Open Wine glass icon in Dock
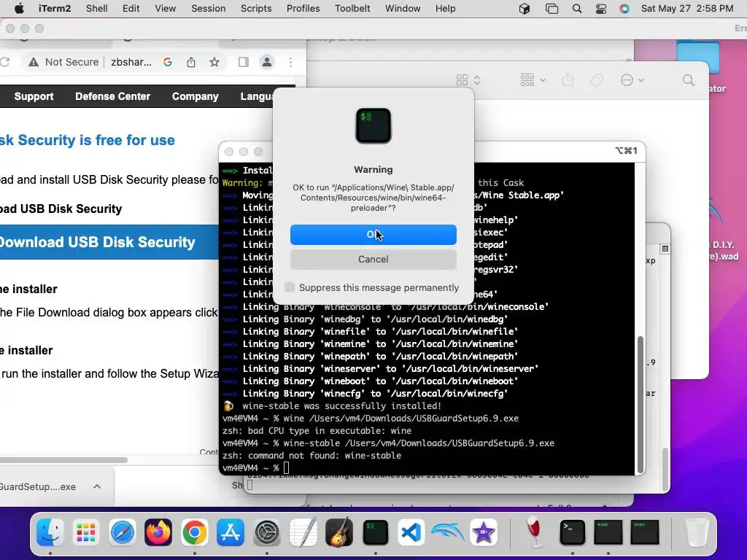747x560 pixels. pyautogui.click(x=535, y=532)
